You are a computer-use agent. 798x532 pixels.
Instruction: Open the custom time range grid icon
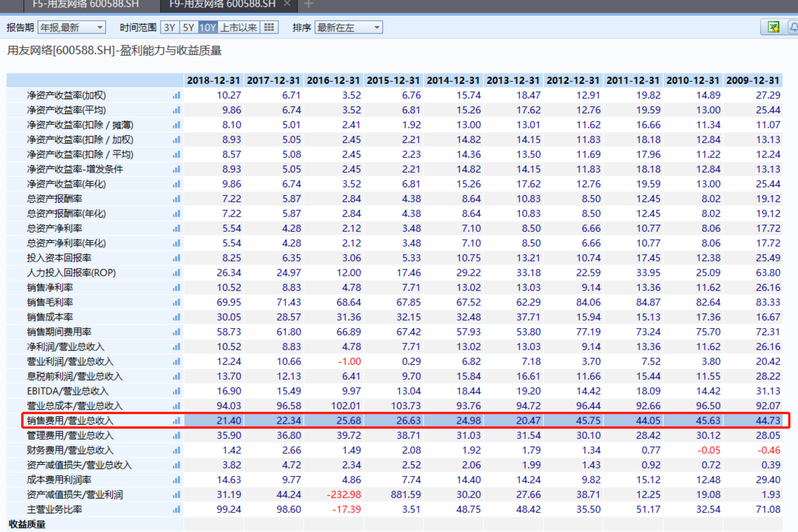(x=269, y=27)
